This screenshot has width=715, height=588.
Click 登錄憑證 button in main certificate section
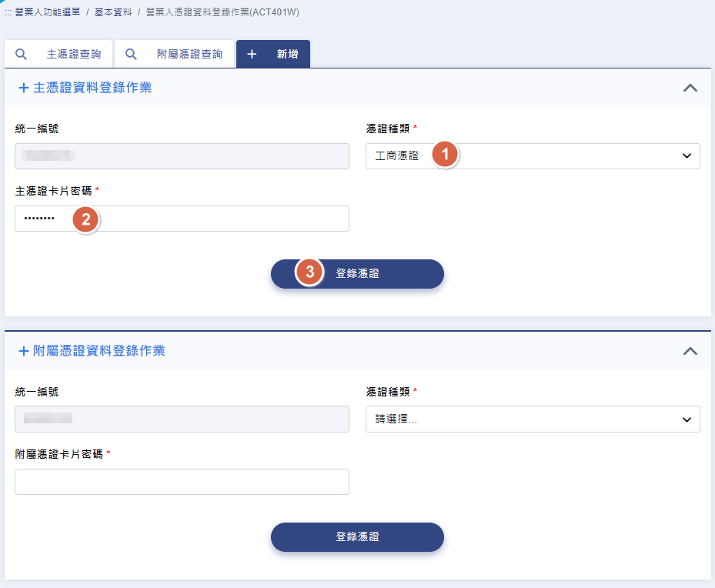[x=357, y=274]
